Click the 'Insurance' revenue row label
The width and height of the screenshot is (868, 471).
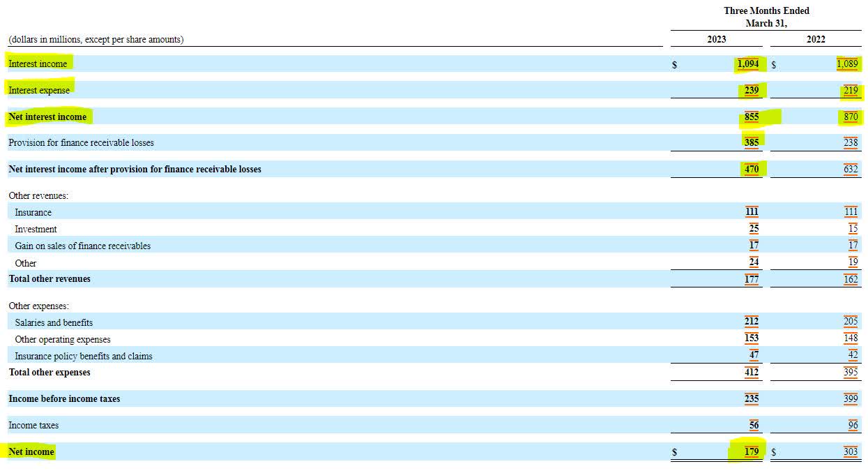point(33,212)
